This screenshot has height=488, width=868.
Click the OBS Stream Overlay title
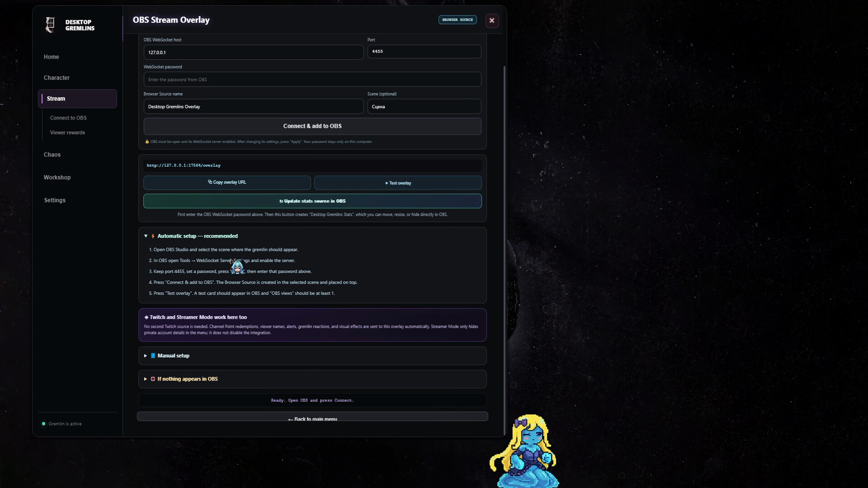coord(171,20)
